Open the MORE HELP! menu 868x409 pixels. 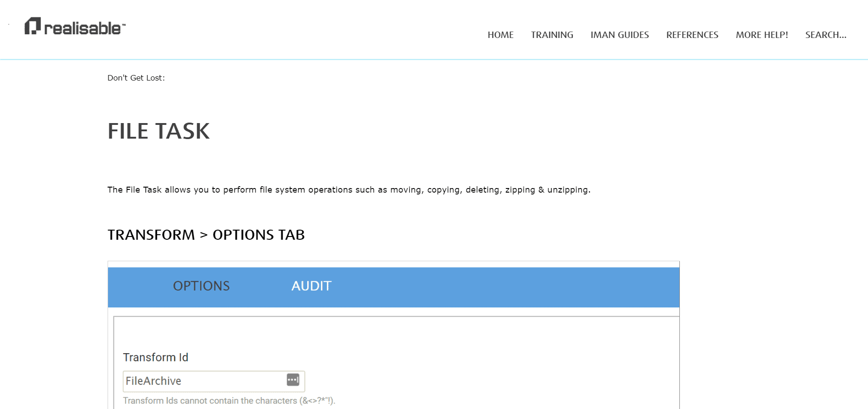(x=762, y=35)
